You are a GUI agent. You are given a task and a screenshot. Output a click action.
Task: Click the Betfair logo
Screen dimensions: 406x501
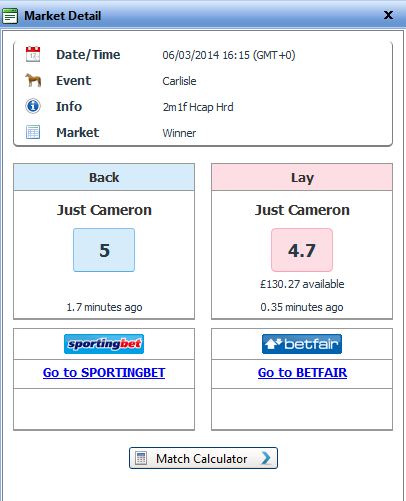(x=302, y=344)
